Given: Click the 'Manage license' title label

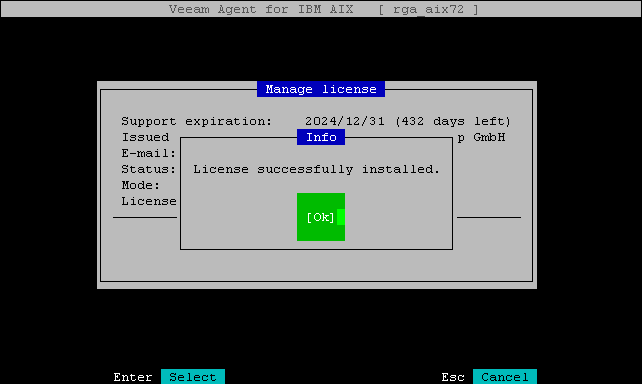Looking at the screenshot, I should 321,89.
